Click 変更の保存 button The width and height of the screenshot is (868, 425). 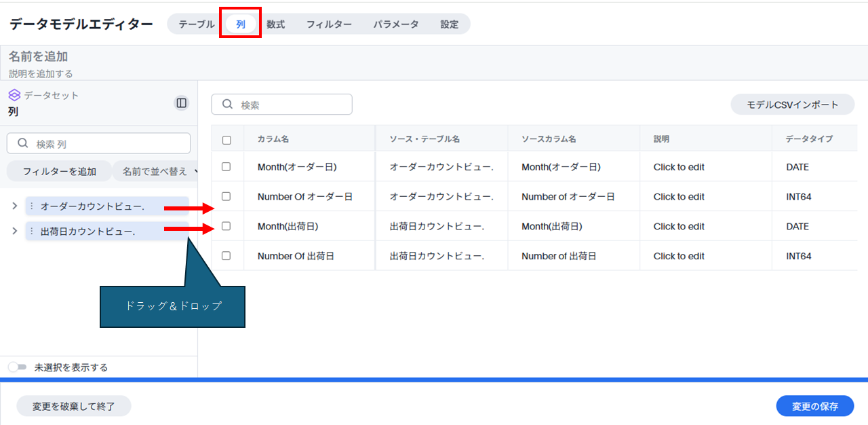pos(815,406)
